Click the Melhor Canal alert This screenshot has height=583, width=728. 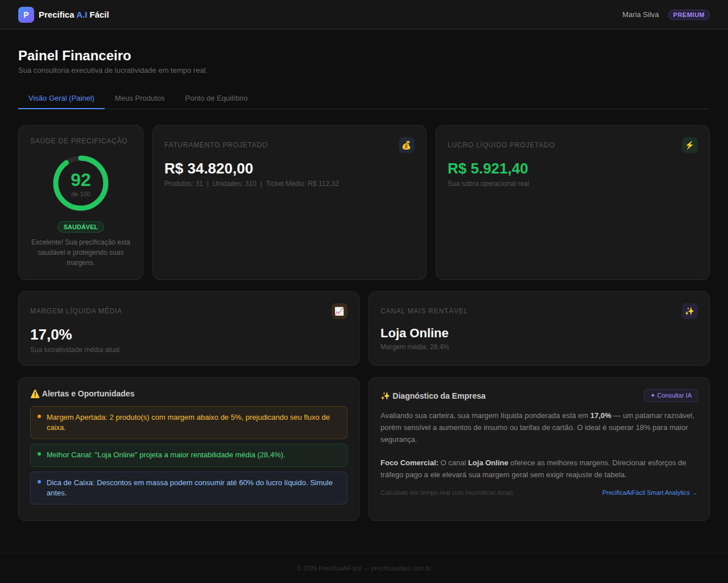[189, 455]
